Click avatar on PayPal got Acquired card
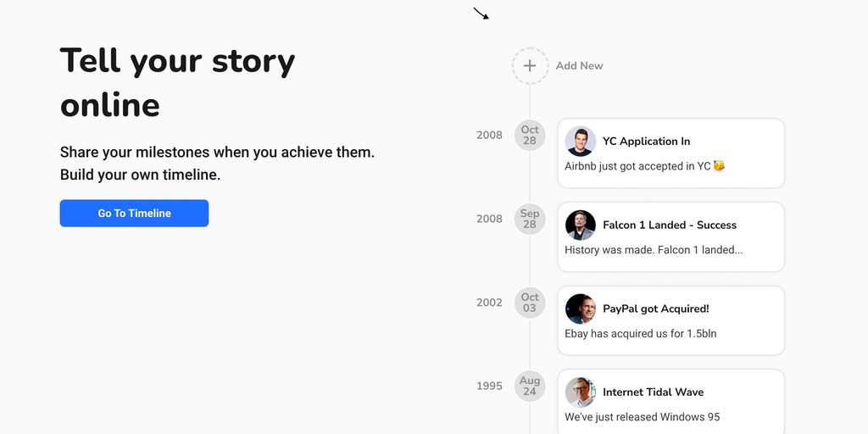This screenshot has height=434, width=868. coord(581,309)
